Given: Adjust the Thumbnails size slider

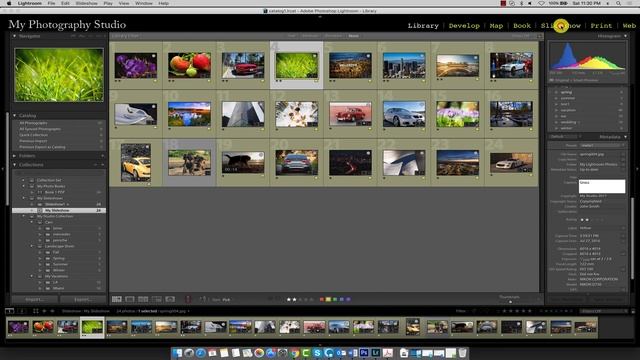Looking at the screenshot, I should pyautogui.click(x=510, y=302).
